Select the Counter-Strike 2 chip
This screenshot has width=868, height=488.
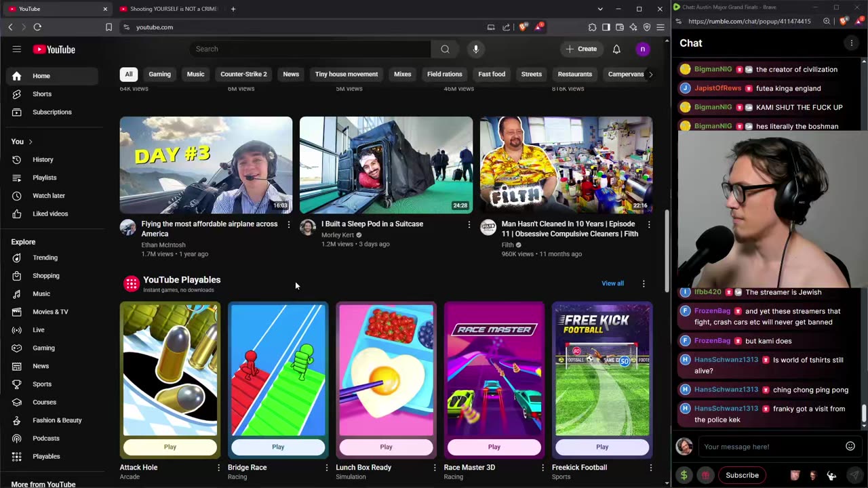(x=243, y=74)
